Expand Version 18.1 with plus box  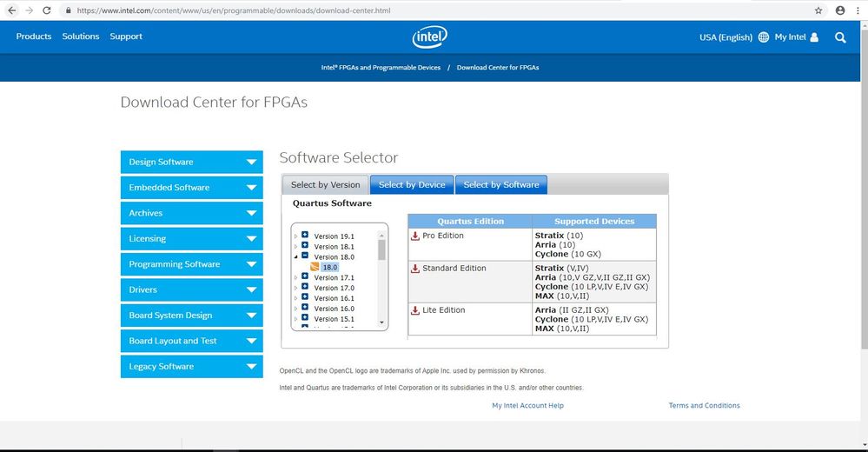304,245
